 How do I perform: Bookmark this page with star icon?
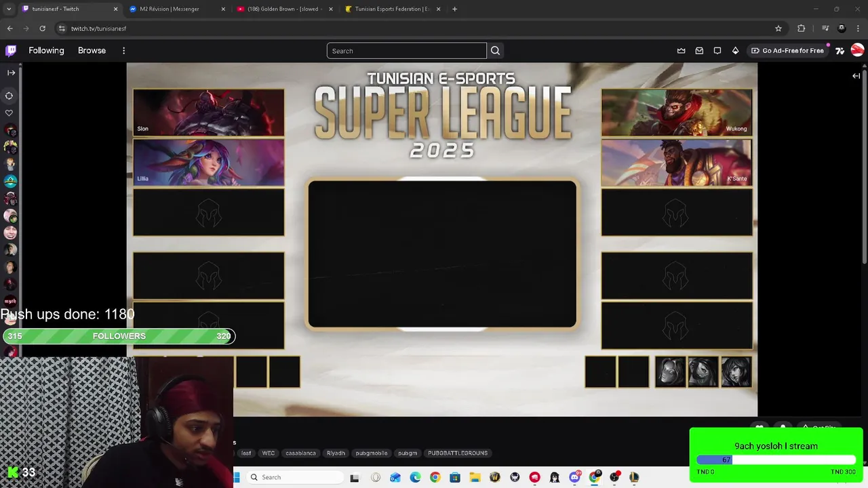[778, 28]
